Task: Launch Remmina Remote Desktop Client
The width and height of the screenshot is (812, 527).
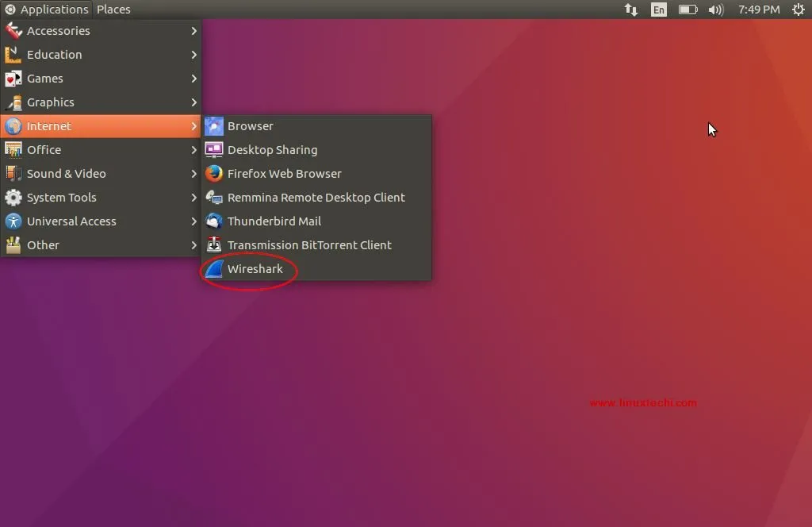Action: click(x=316, y=197)
